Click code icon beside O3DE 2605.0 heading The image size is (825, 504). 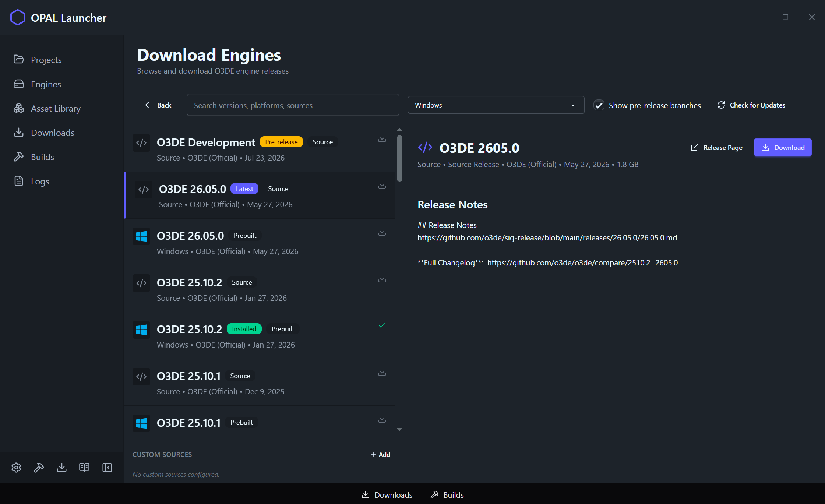point(425,148)
